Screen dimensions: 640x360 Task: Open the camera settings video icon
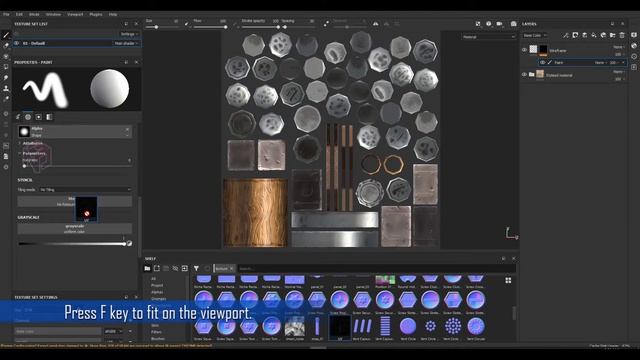pos(499,24)
